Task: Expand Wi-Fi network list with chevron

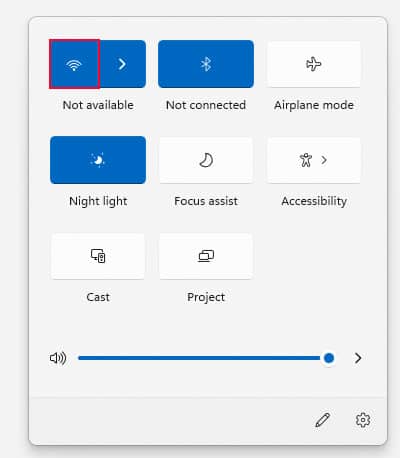Action: click(x=122, y=64)
